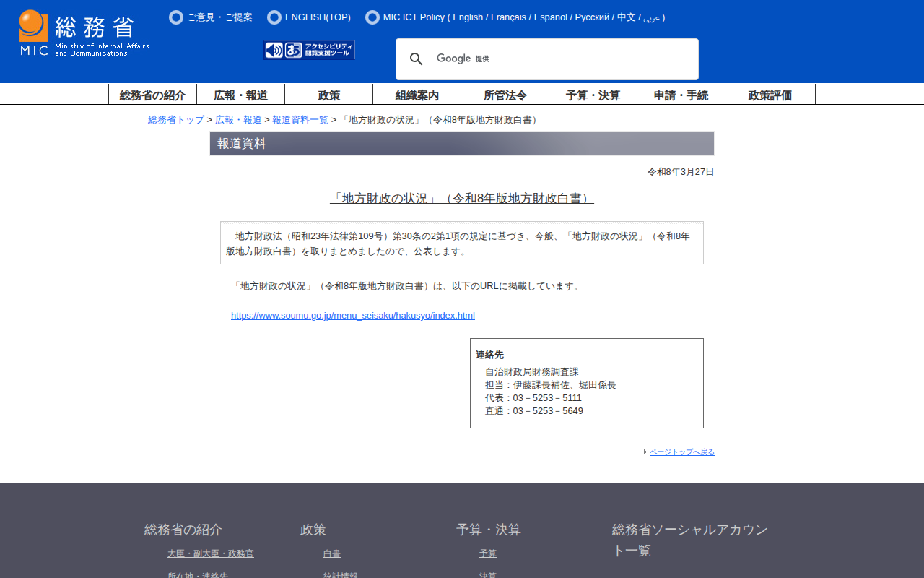Image resolution: width=924 pixels, height=578 pixels.
Task: Click the circle icon beside ご意見・ご提案
Action: click(176, 17)
